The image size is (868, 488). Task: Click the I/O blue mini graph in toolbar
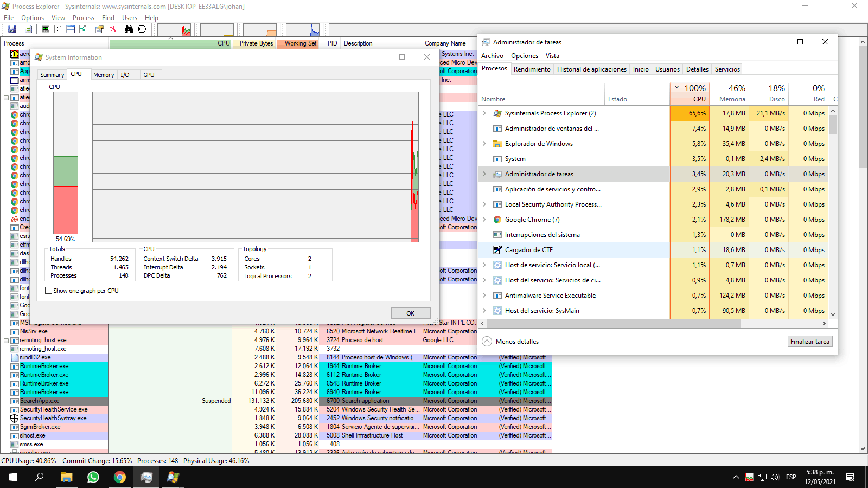pyautogui.click(x=303, y=29)
